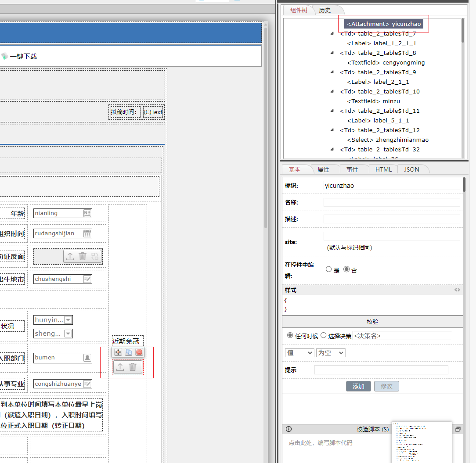
Task: Click trash icon in yicunzhao attachment control
Action: click(133, 367)
